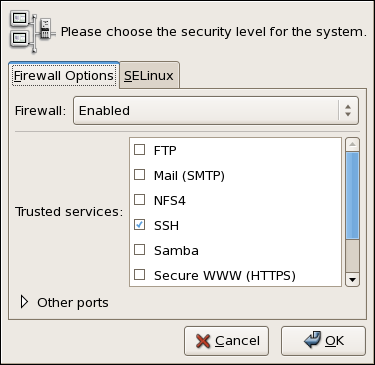The height and width of the screenshot is (365, 375).
Task: Check Secure WWW (HTTPS) service
Action: click(x=139, y=275)
